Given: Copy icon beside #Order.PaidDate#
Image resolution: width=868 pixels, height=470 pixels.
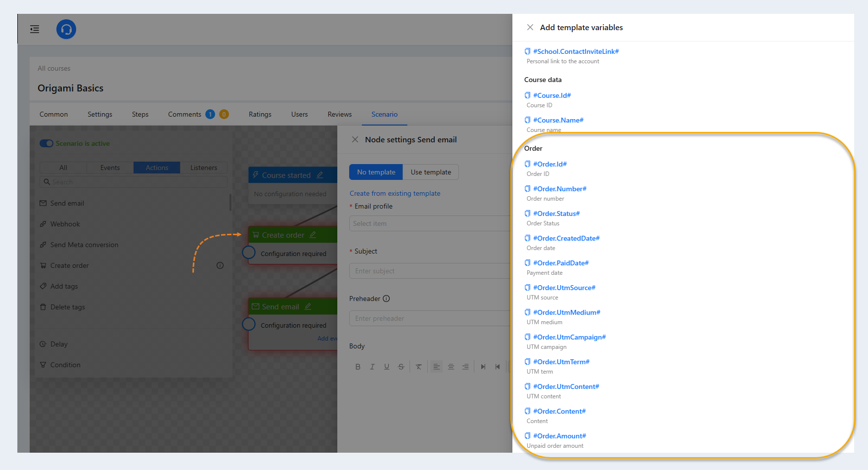Looking at the screenshot, I should pyautogui.click(x=528, y=263).
